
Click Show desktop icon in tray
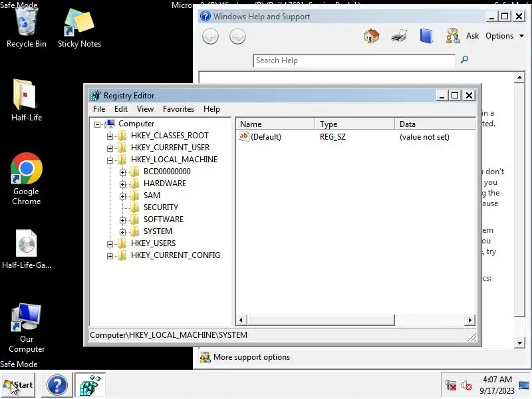pyautogui.click(x=524, y=386)
